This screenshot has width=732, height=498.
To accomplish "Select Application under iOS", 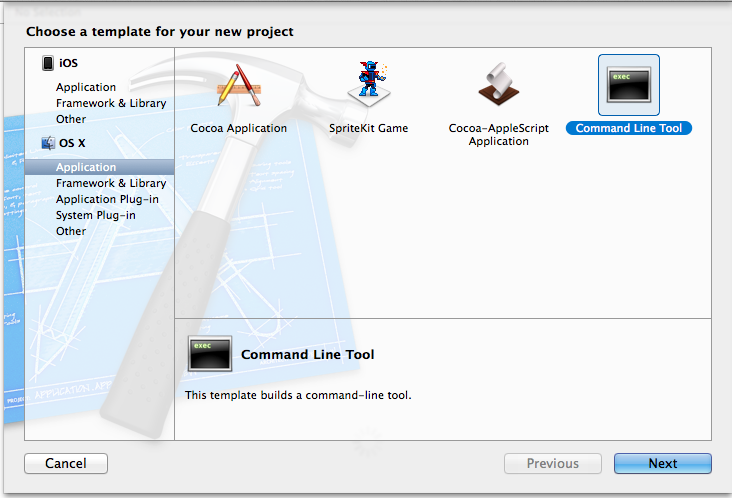I will (x=86, y=87).
